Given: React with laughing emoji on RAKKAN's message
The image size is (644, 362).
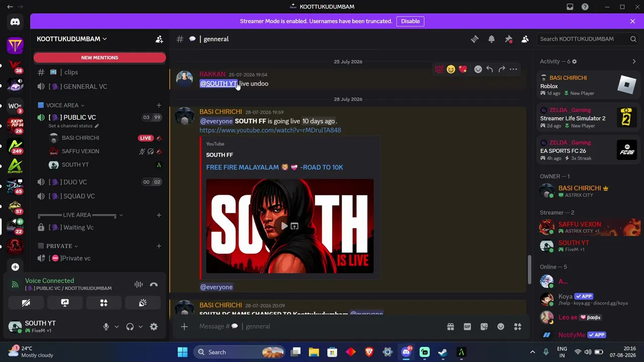Looking at the screenshot, I should [x=451, y=69].
